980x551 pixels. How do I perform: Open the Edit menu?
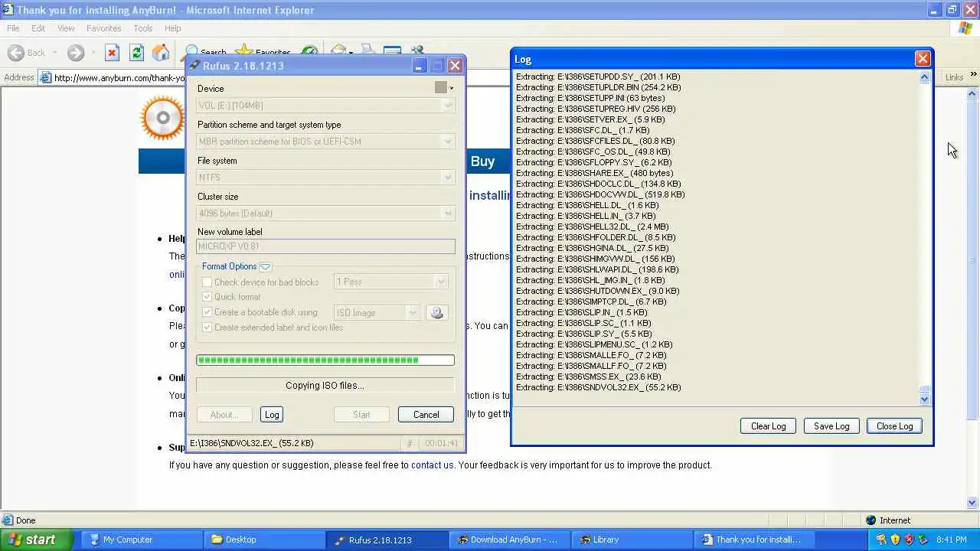click(x=38, y=28)
